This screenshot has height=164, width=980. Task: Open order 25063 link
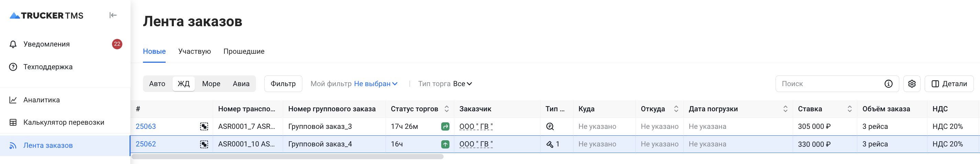tap(146, 126)
